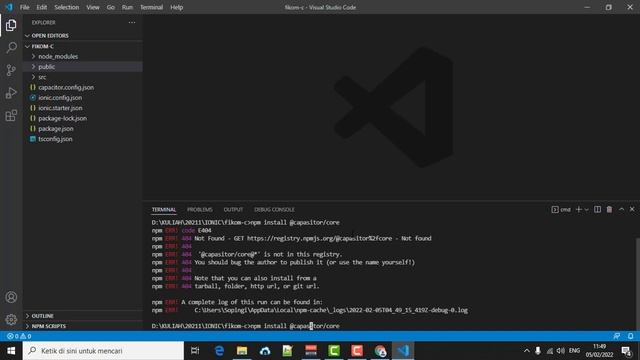640x360 pixels.
Task: Click VS Code icon in taskbar
Action: pyautogui.click(x=403, y=351)
